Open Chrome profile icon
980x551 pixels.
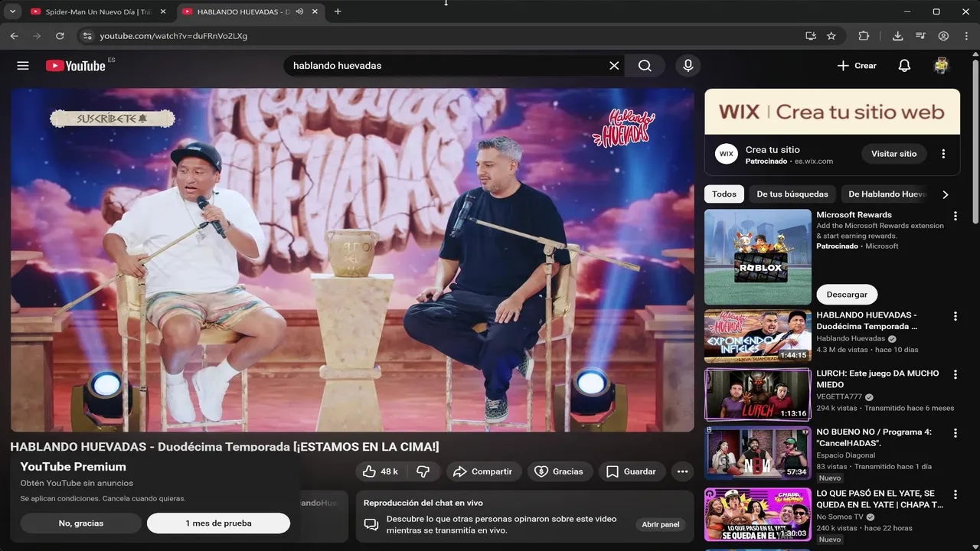click(x=943, y=36)
